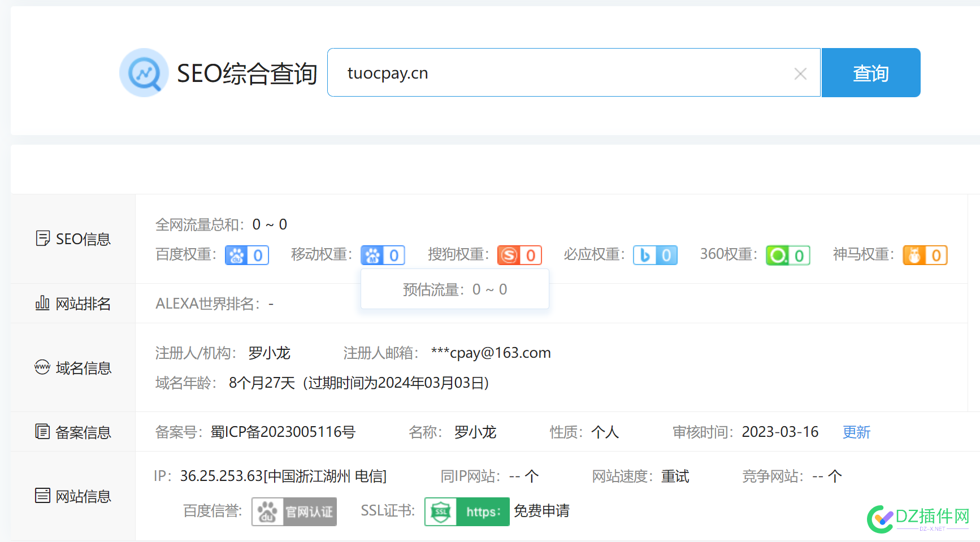Click the 审核时间 2023-03-16 value
The image size is (980, 542).
coord(780,432)
